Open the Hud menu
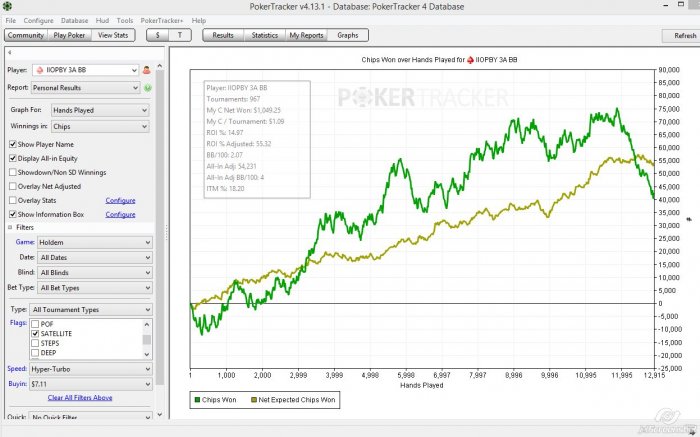This screenshot has width=700, height=437. (x=102, y=21)
